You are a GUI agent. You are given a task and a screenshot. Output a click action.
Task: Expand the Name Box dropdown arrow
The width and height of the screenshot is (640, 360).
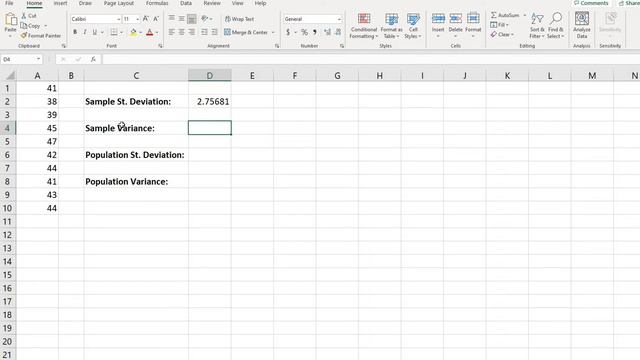(x=38, y=59)
